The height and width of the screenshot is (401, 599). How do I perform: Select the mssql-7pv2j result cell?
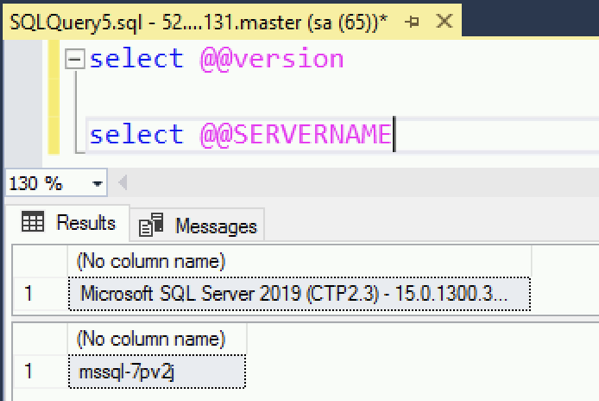click(157, 372)
